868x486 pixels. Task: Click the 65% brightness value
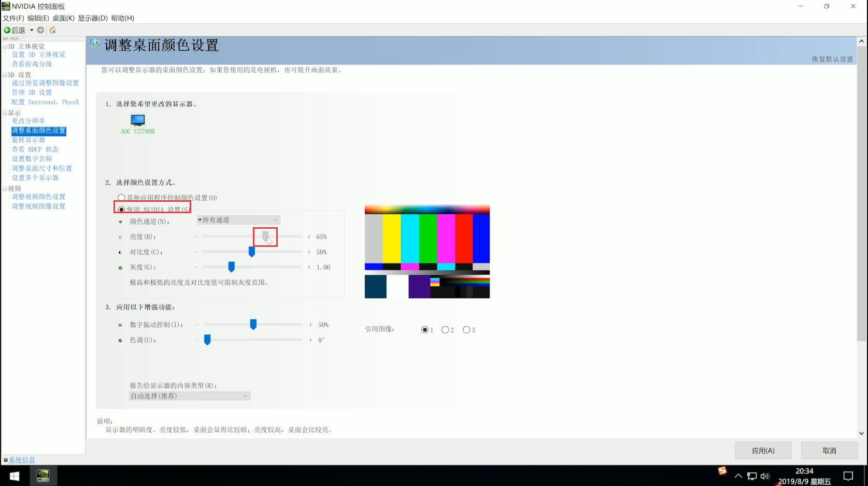pyautogui.click(x=321, y=237)
